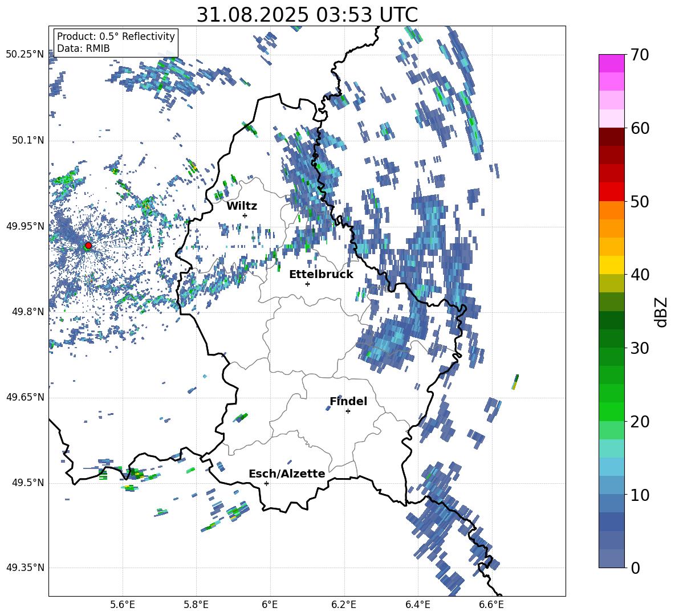Click the 5.8°E longitude label
The width and height of the screenshot is (675, 616).
tap(196, 605)
